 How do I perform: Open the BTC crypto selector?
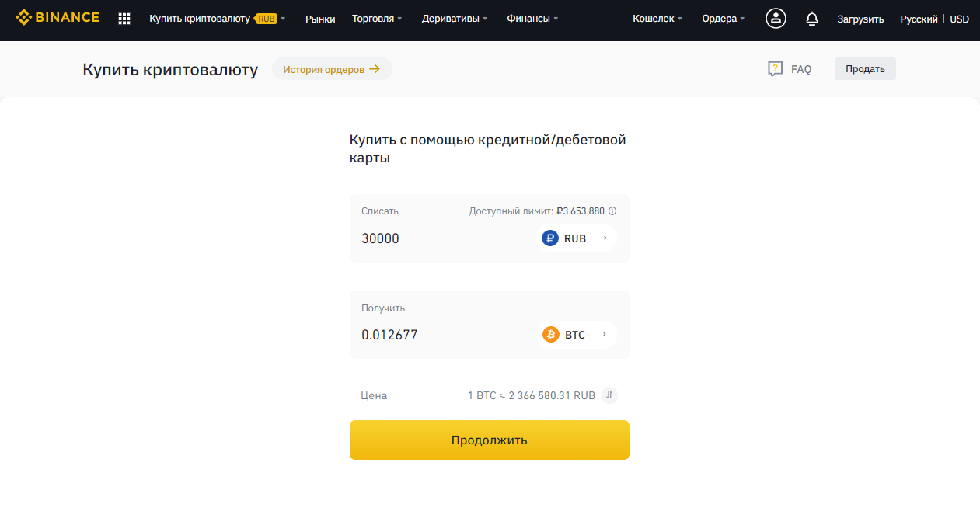(x=577, y=335)
